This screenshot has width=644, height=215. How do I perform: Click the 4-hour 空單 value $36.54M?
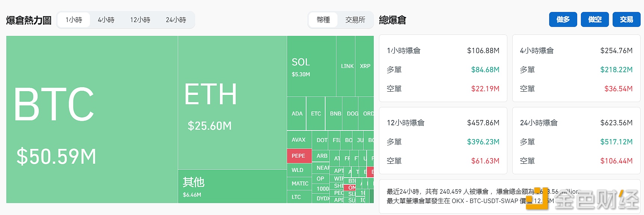(618, 89)
